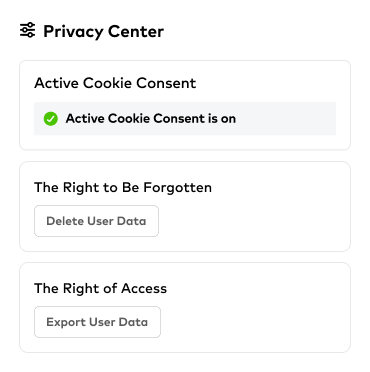370x372 pixels.
Task: Click the Export User Data button
Action: (x=97, y=322)
